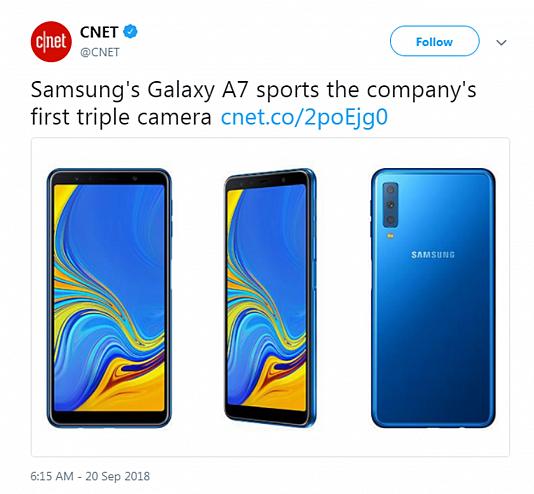Click the LED flash below the cameras
Viewport: 534px width, 494px height.
[390, 236]
